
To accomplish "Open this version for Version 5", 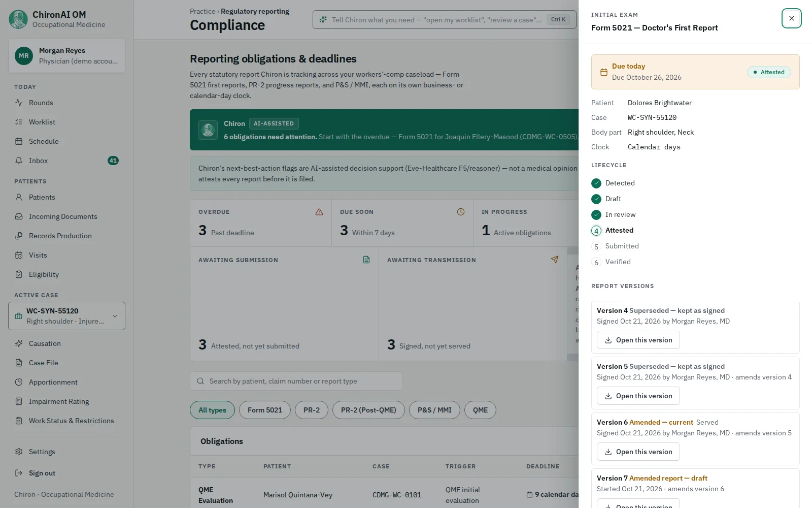I will point(638,396).
